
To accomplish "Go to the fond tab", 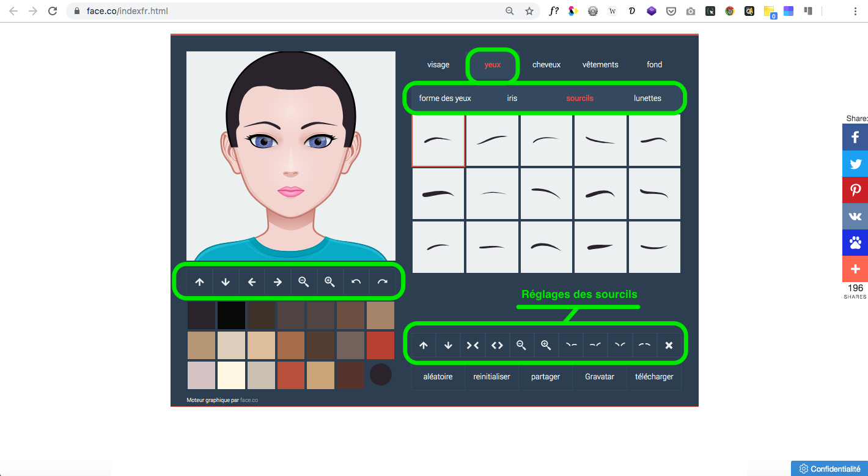I will [x=655, y=64].
